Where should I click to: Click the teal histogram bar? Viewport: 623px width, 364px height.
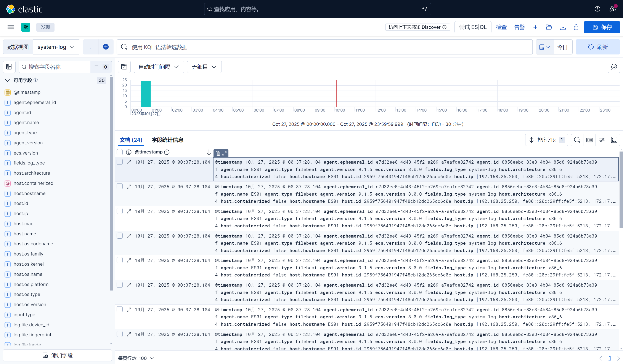(x=146, y=94)
